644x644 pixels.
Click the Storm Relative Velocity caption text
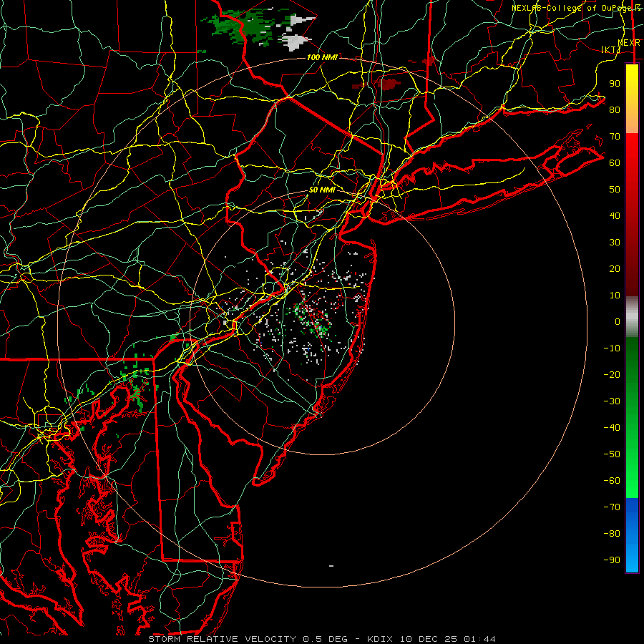(248, 639)
